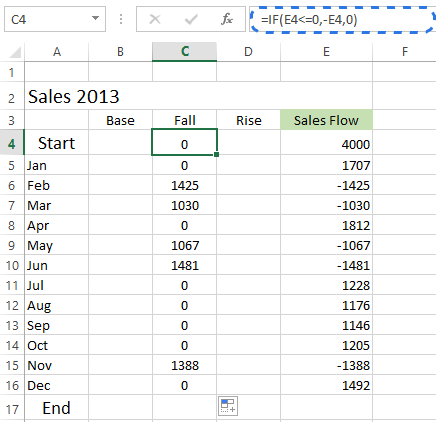Click the 'Jun' cell

coord(57,265)
